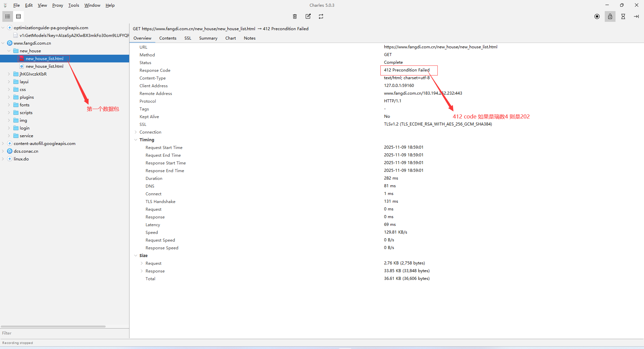Screen dimensions: 644x349
Task: Collapse the Timing section
Action: tap(136, 140)
